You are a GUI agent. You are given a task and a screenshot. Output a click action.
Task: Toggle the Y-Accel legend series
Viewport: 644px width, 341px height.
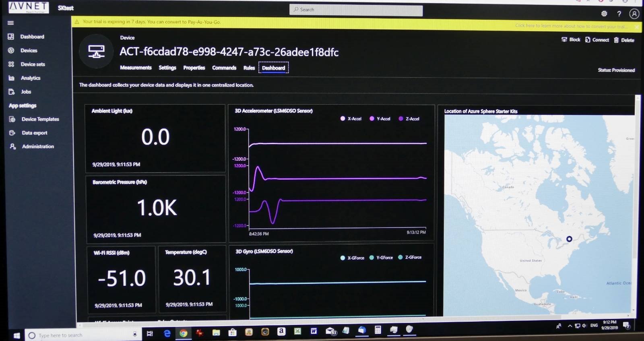click(380, 119)
